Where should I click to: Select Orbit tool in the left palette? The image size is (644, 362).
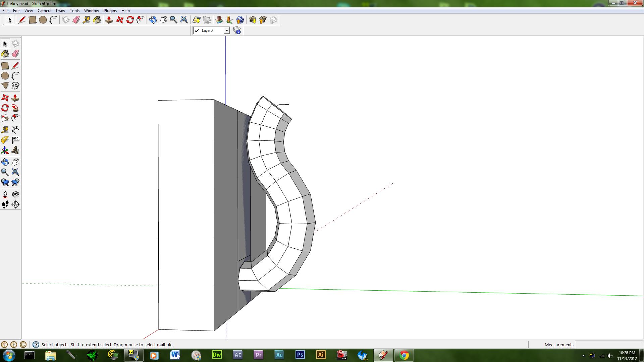pyautogui.click(x=5, y=162)
